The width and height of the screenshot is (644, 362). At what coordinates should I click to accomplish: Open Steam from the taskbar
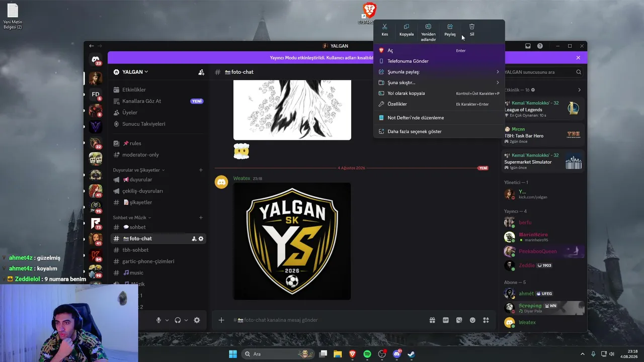[411, 354]
